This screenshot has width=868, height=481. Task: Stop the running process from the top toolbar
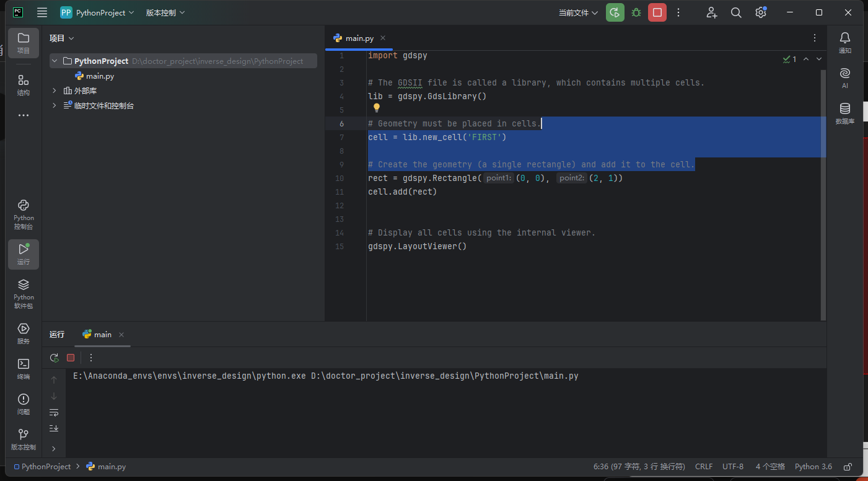point(657,12)
